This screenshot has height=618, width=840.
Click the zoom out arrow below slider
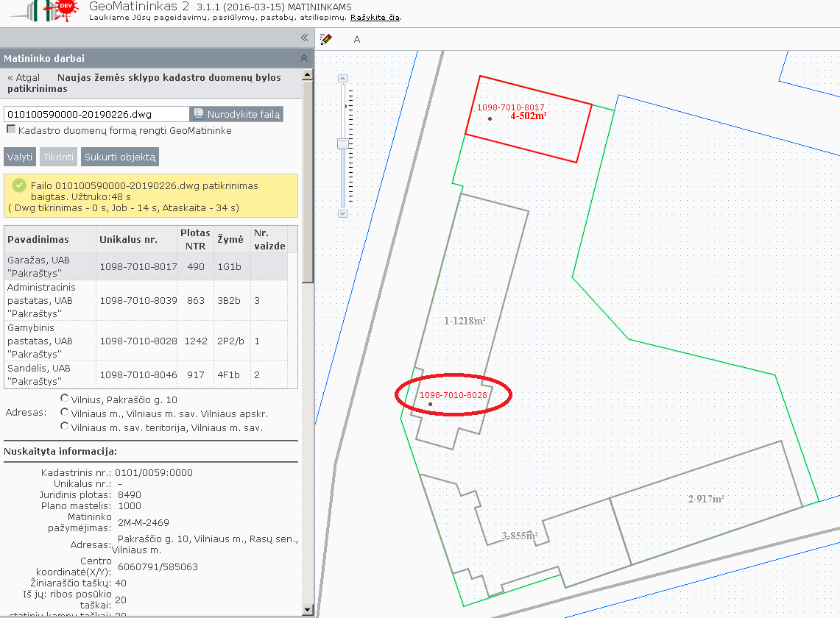tap(343, 213)
